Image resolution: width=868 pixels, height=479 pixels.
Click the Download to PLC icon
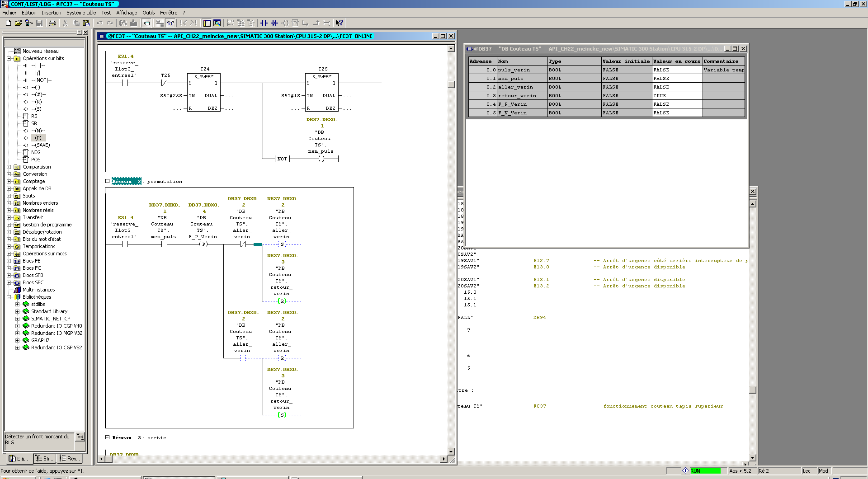[x=133, y=23]
